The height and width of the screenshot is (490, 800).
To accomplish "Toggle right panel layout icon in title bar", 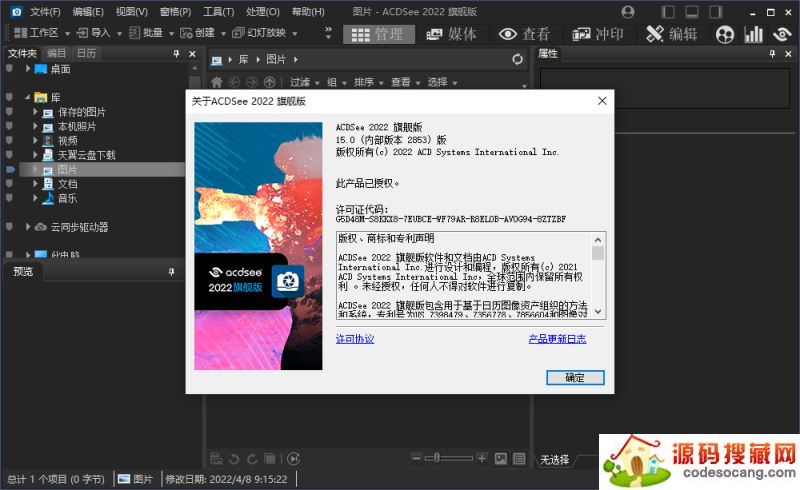I will (716, 12).
